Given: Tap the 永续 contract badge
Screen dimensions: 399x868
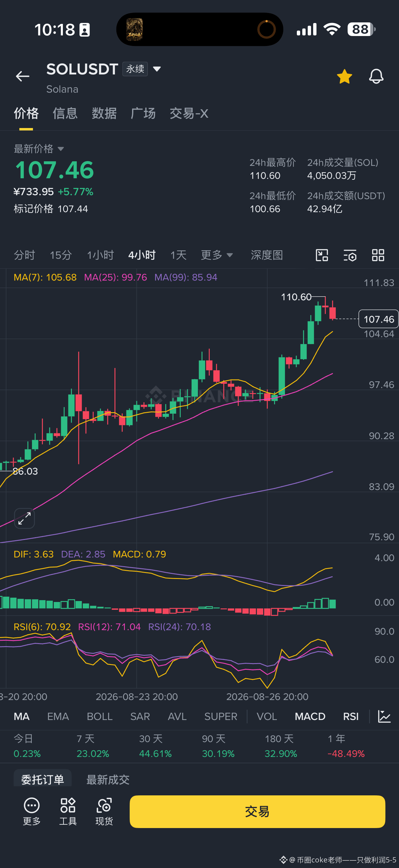Looking at the screenshot, I should click(x=135, y=69).
